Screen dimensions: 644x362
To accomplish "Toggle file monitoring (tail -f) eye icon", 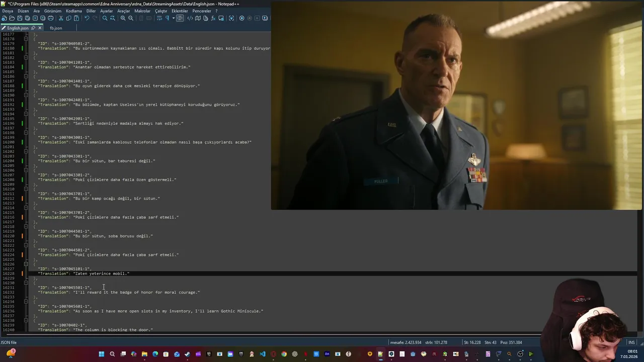I will (x=231, y=18).
